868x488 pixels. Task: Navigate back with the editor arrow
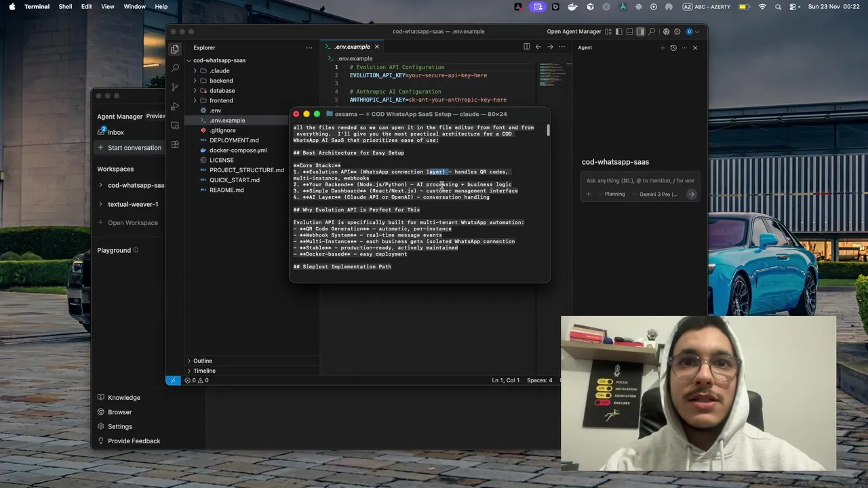pos(538,47)
